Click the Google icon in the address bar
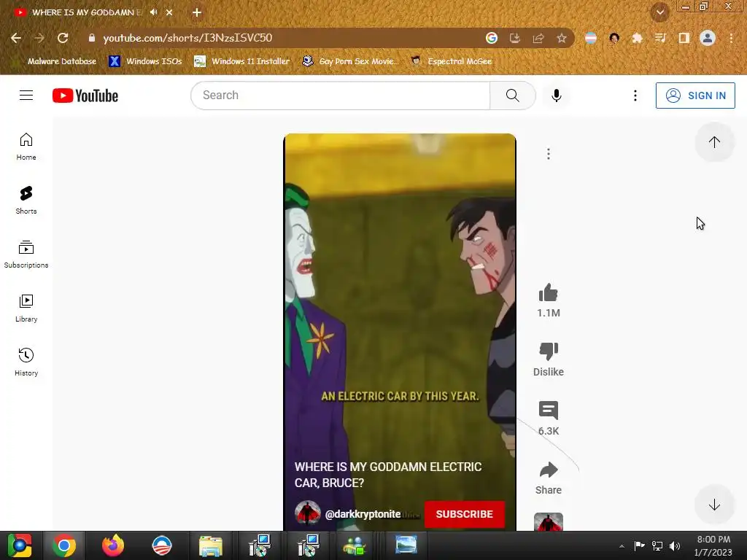The height and width of the screenshot is (560, 747). click(492, 38)
